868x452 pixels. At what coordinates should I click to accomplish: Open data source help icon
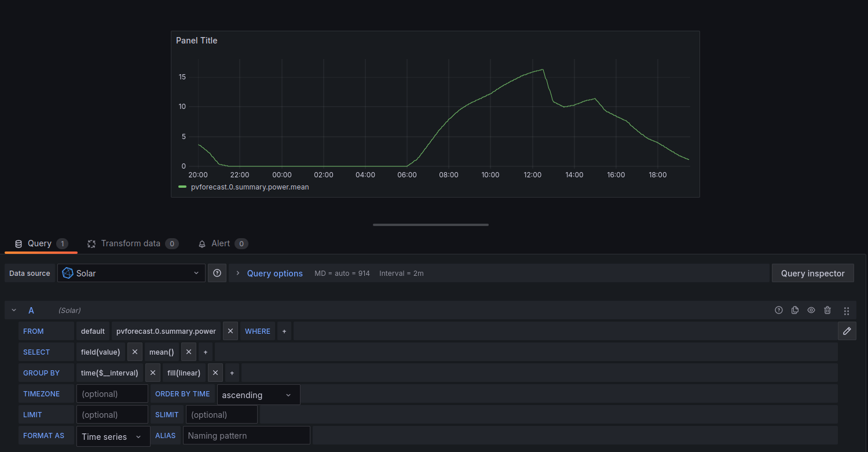click(x=217, y=273)
